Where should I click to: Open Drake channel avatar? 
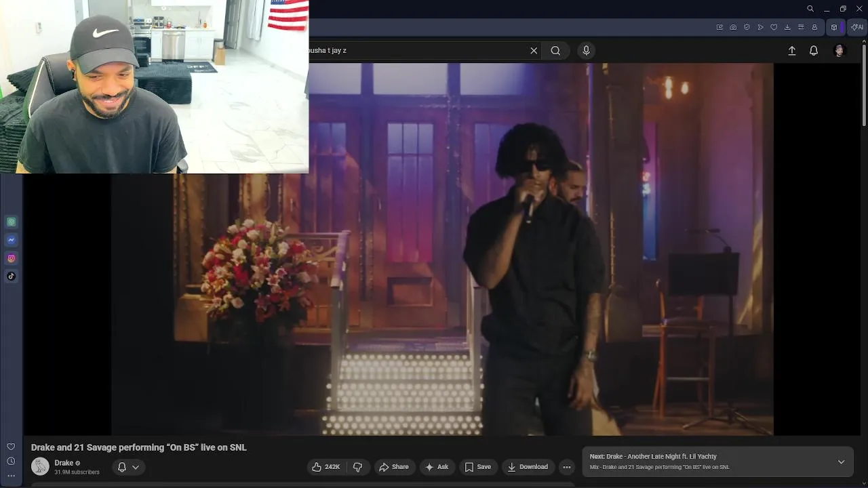pyautogui.click(x=40, y=466)
